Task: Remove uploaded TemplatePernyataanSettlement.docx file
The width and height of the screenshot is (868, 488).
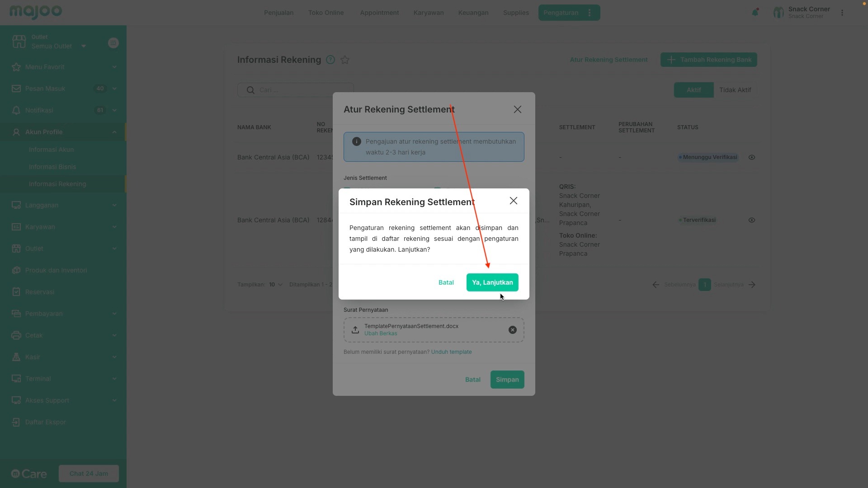Action: click(512, 330)
